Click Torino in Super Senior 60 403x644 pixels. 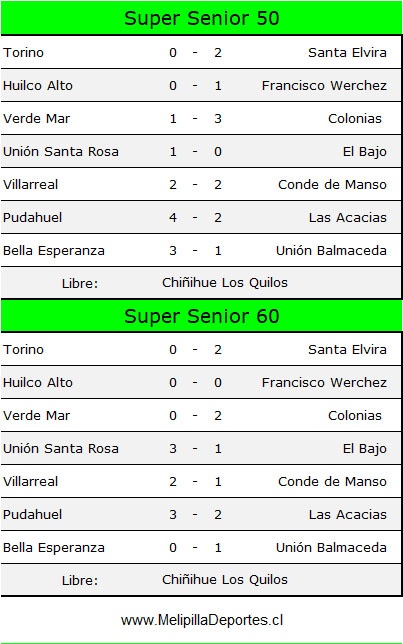pos(23,350)
